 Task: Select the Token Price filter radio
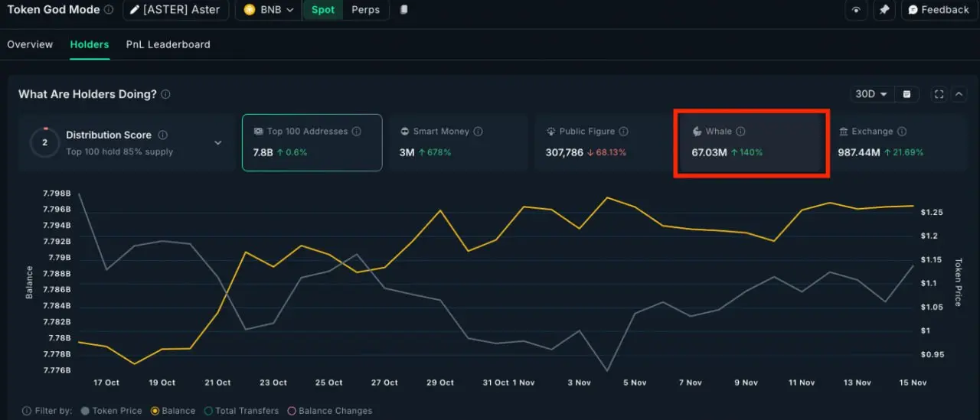pyautogui.click(x=84, y=411)
